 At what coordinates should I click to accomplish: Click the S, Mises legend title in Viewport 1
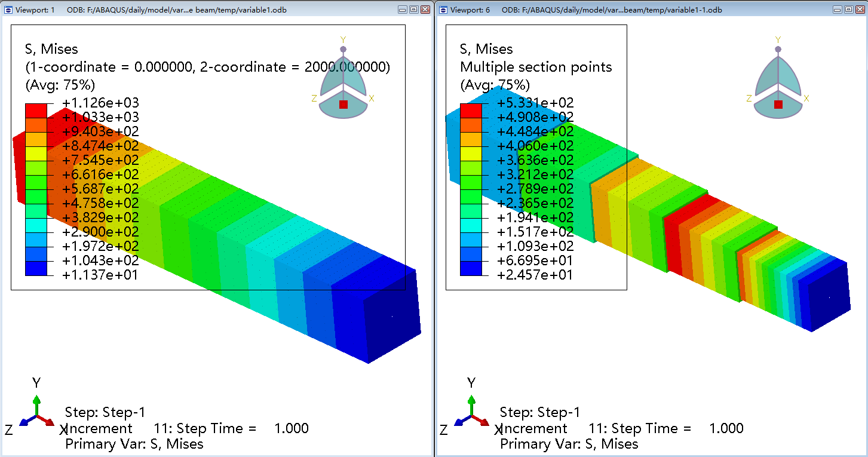[51, 50]
